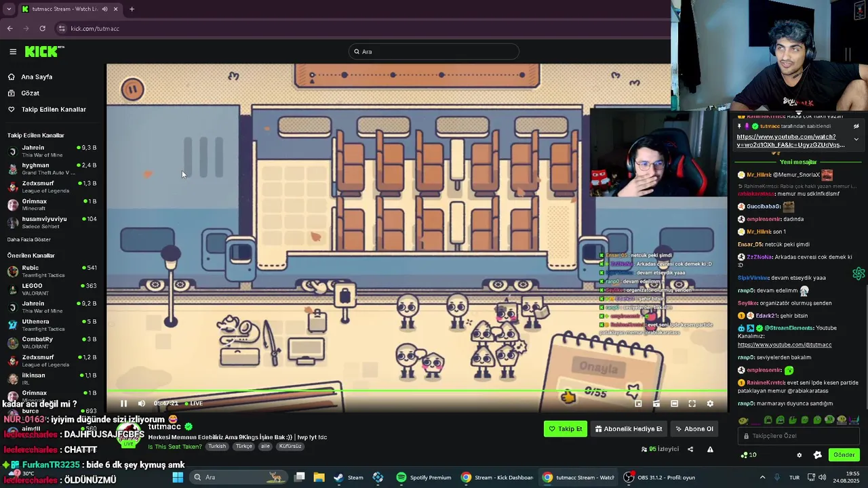Viewport: 868px width, 488px height.
Task: Mute the tab via its speaker icon
Action: tap(104, 9)
